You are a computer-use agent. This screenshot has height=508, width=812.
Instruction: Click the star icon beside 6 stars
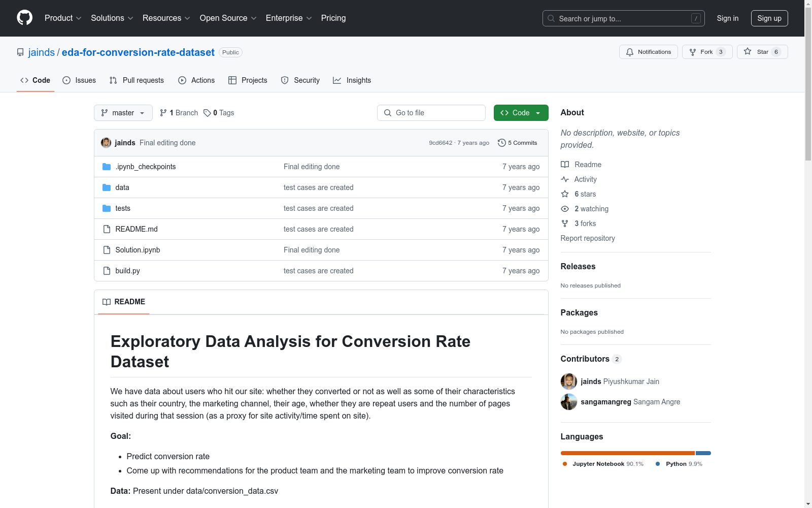[565, 194]
